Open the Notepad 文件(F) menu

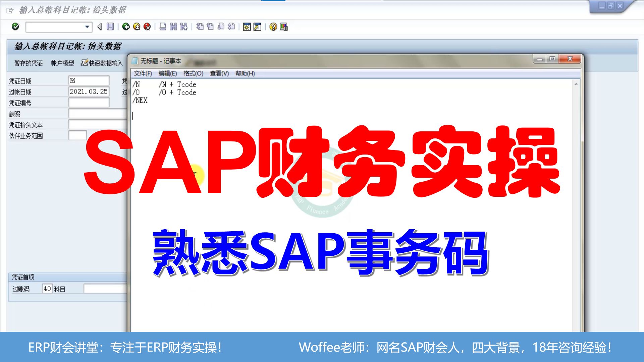(143, 73)
